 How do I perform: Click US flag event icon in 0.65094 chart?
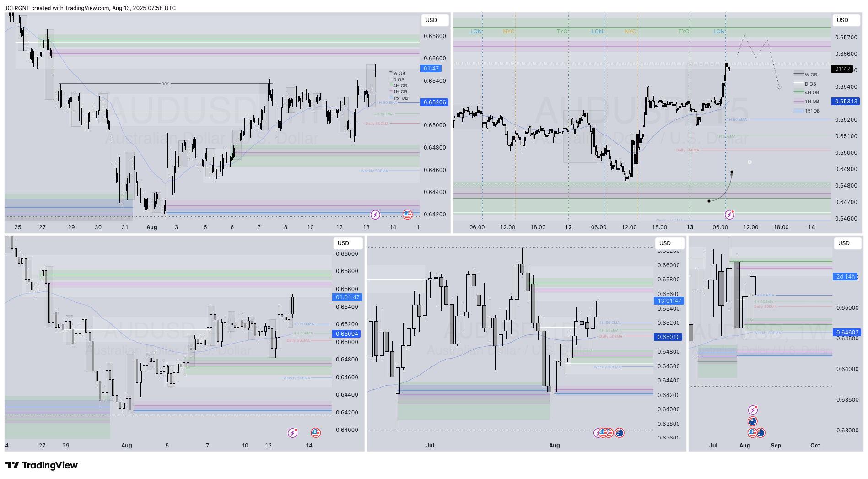(x=315, y=433)
